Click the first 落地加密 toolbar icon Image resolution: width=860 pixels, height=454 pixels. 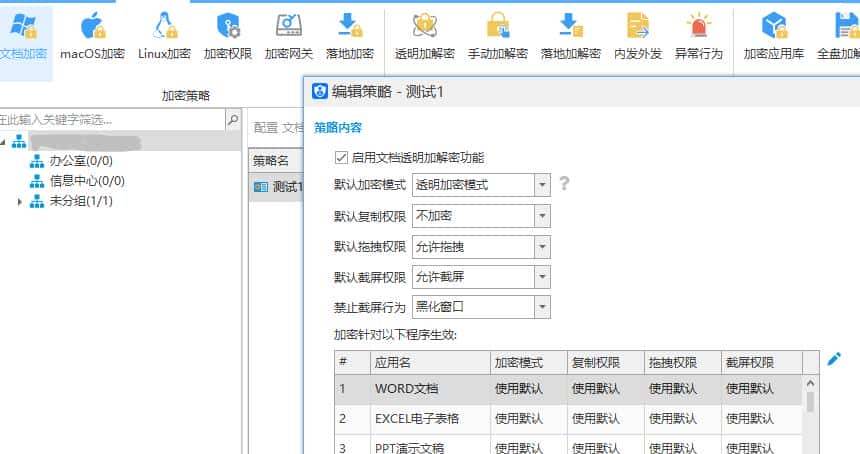(349, 37)
